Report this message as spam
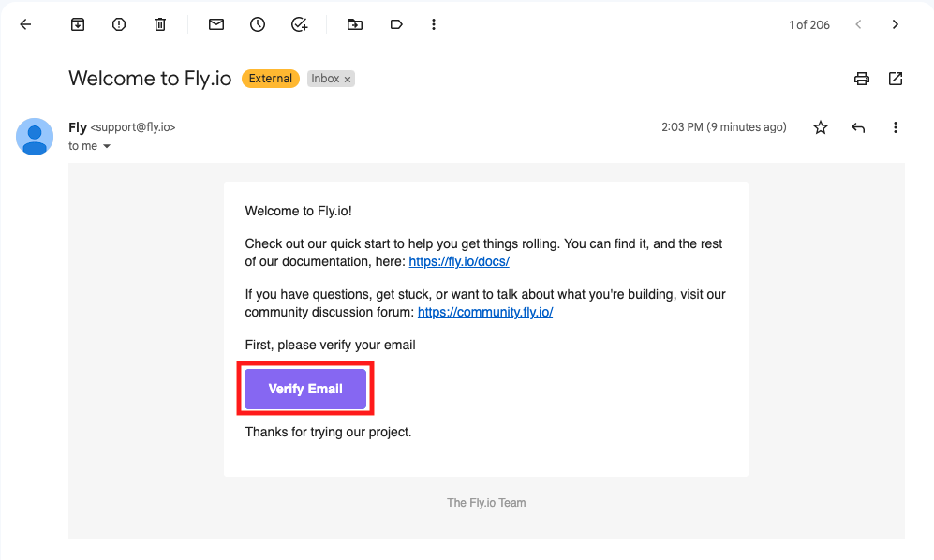This screenshot has height=560, width=934. click(119, 25)
